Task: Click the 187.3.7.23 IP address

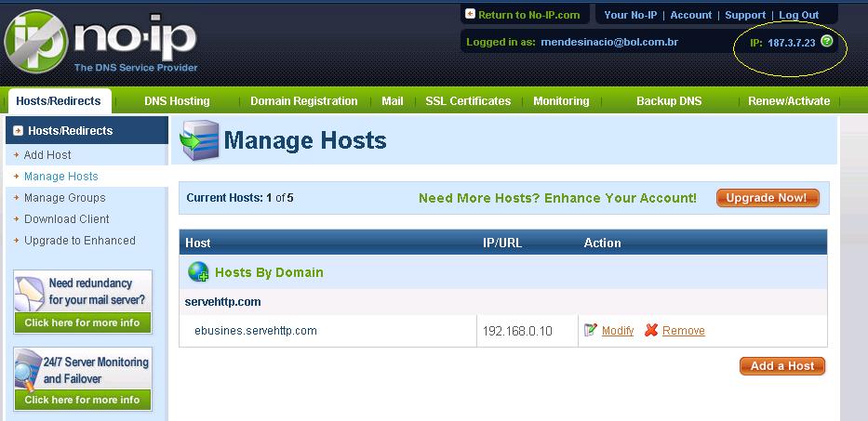Action: click(791, 43)
